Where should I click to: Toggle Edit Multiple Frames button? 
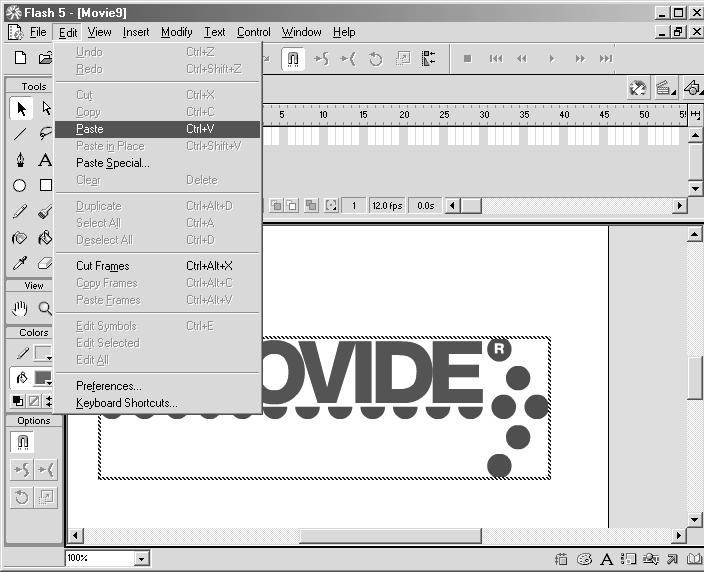tap(311, 206)
